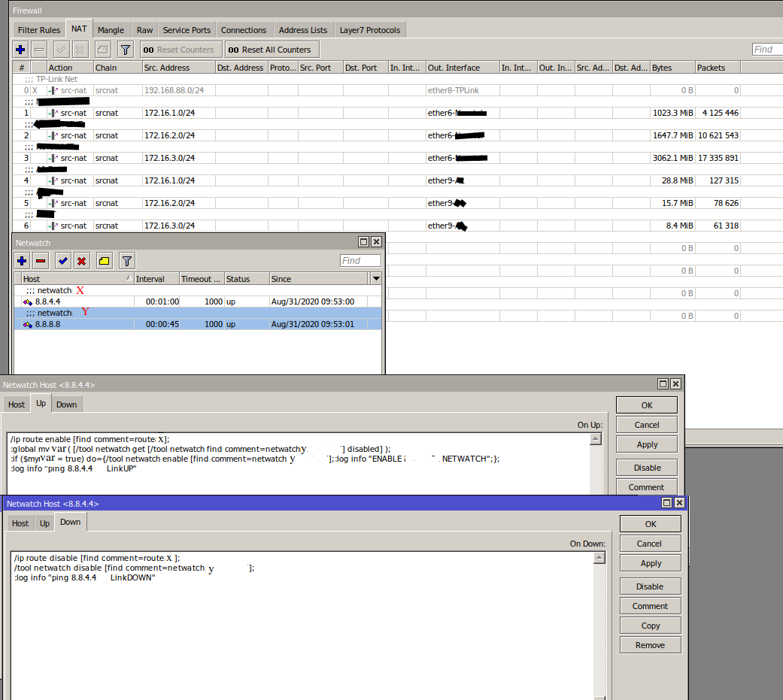
Task: Add a new NAT rule in Firewall
Action: pyautogui.click(x=20, y=50)
